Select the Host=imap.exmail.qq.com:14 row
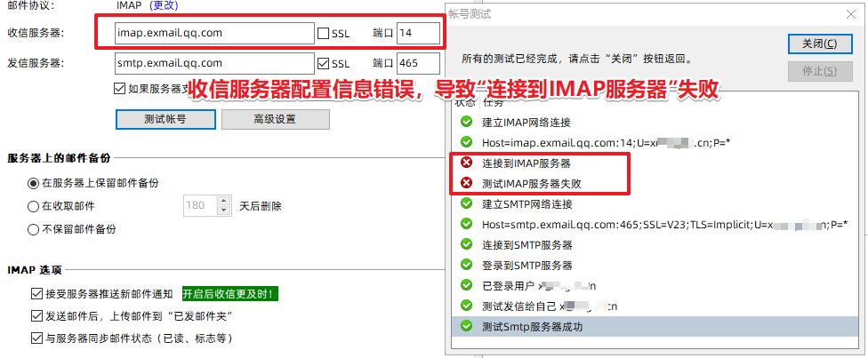Viewport: 868px width, 358px height. click(656, 143)
